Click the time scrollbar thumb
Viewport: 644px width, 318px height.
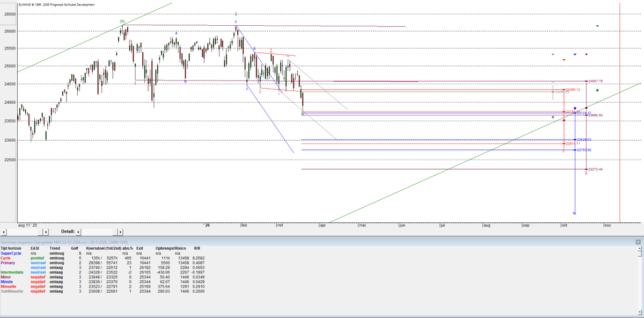click(40, 232)
